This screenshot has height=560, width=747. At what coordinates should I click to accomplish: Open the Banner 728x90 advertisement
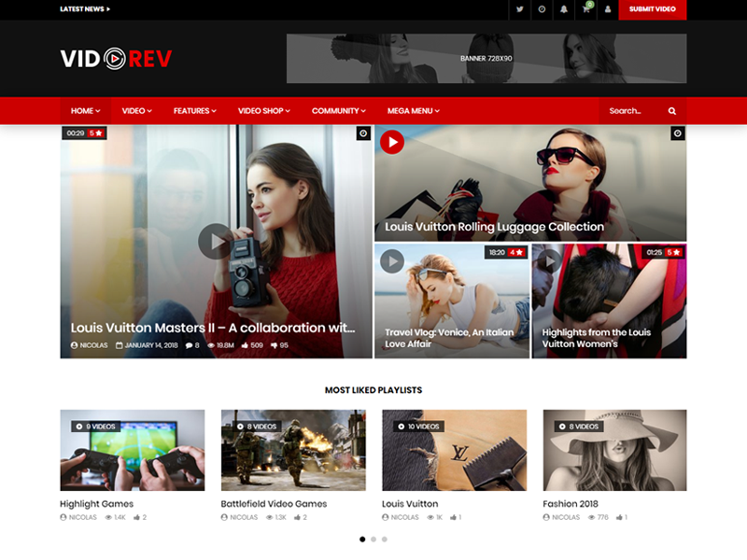click(x=486, y=59)
